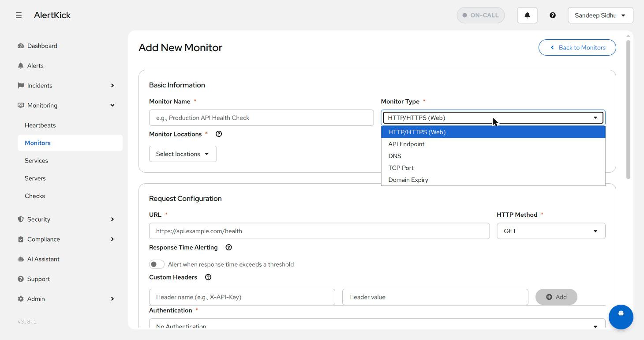Viewport: 644px width, 340px height.
Task: Focus the URL input field
Action: click(319, 231)
